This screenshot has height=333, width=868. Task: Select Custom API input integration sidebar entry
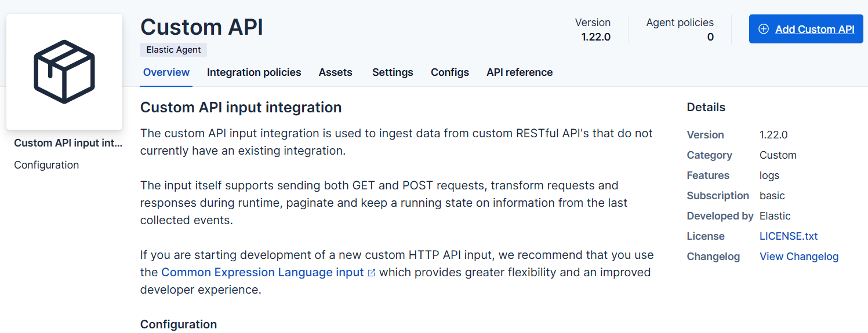click(x=68, y=143)
